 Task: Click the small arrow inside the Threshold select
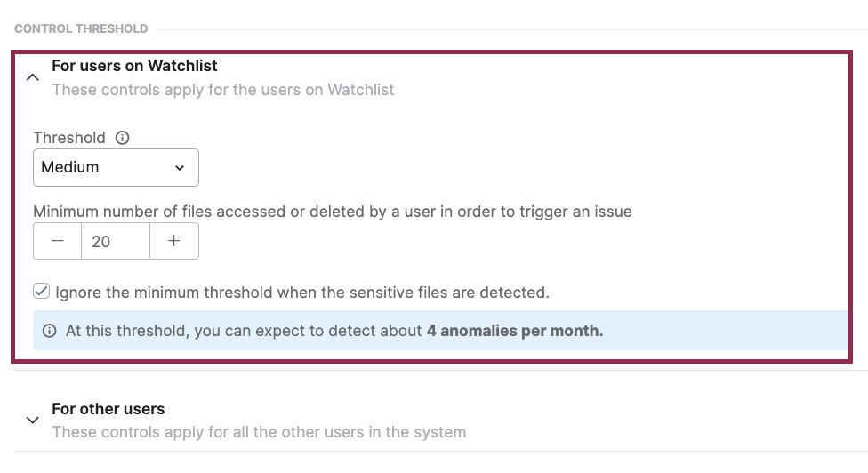(180, 168)
